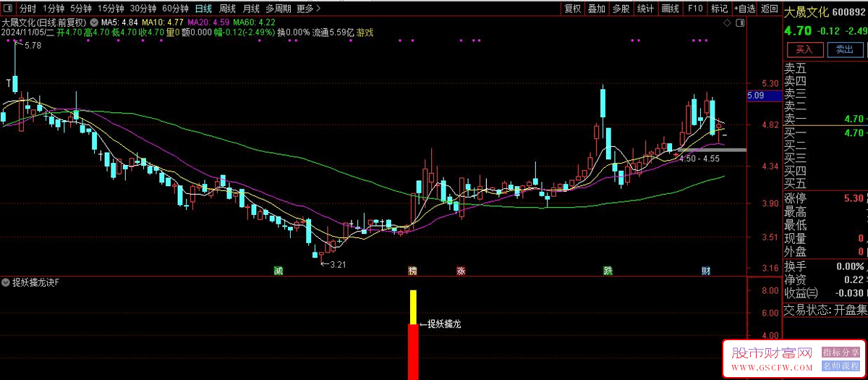Toggle the left sidebar panel icon
Image resolution: width=868 pixels, height=380 pixels.
point(7,9)
